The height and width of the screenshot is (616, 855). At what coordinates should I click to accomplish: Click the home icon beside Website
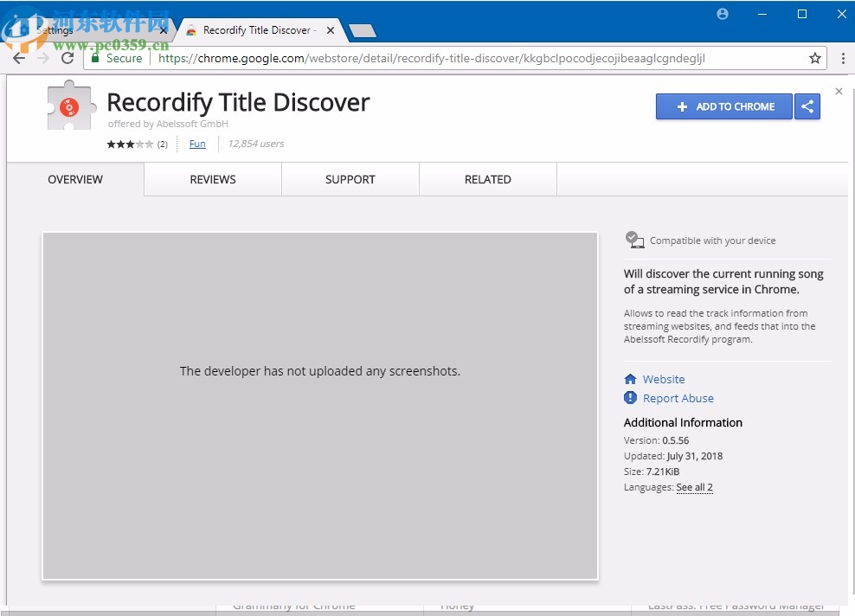coord(630,379)
